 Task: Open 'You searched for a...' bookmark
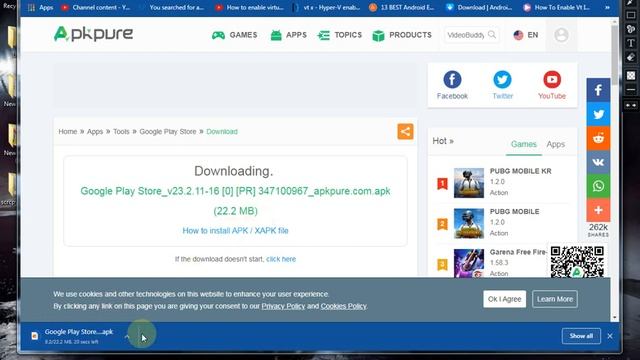(x=171, y=7)
